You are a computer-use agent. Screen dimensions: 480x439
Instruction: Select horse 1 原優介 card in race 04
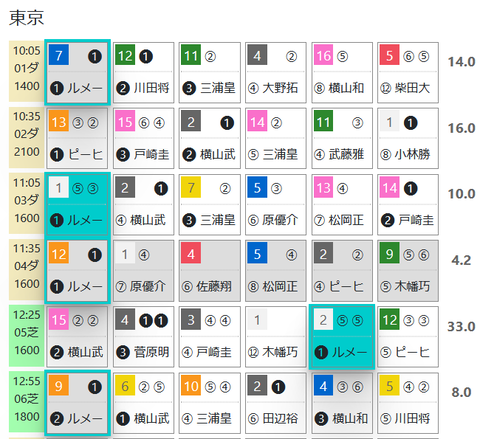point(144,271)
